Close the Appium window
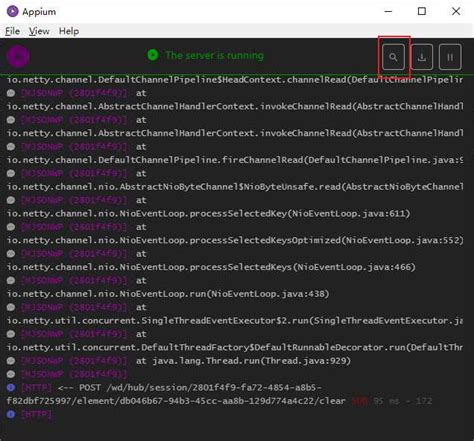Viewport: 474px width, 441px height. pyautogui.click(x=456, y=11)
